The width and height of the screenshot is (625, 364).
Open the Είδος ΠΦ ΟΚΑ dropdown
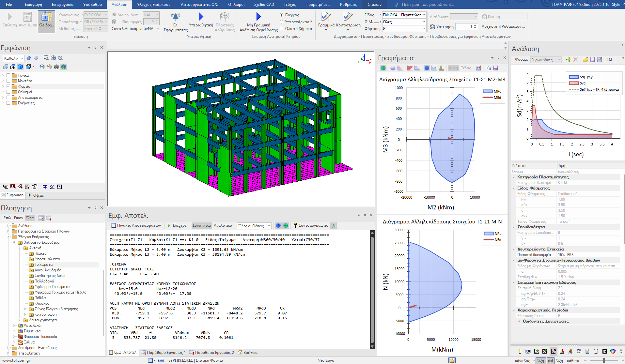pyautogui.click(x=424, y=15)
